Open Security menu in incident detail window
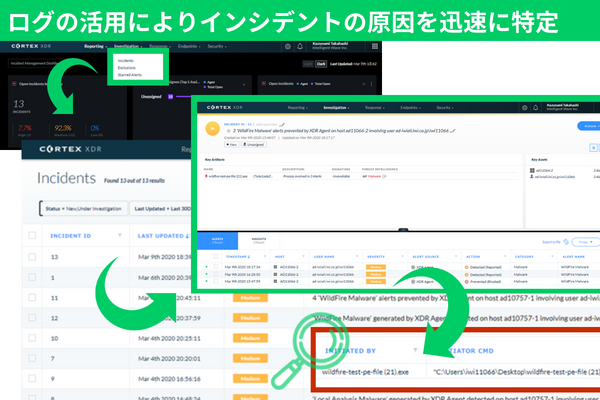 445,108
